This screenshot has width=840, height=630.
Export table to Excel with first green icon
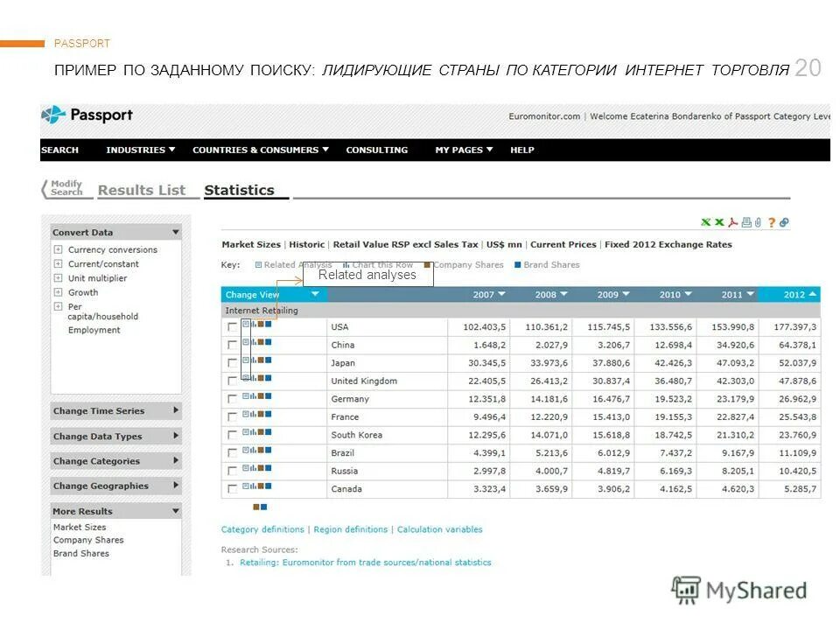pyautogui.click(x=706, y=222)
